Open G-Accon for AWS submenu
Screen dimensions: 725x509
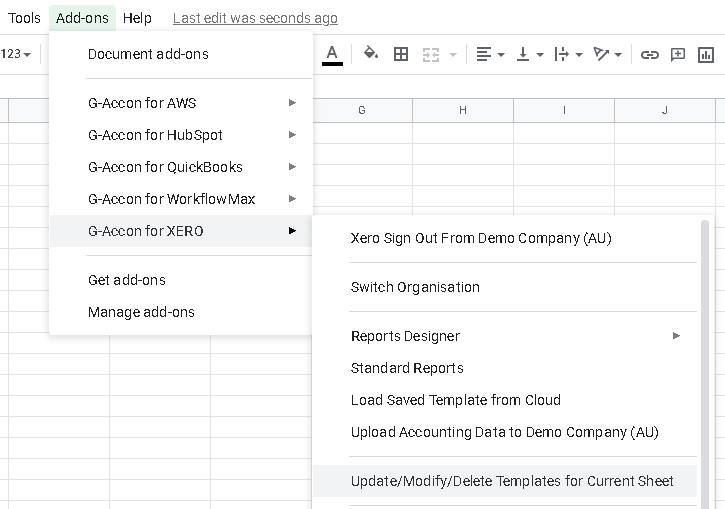point(181,103)
